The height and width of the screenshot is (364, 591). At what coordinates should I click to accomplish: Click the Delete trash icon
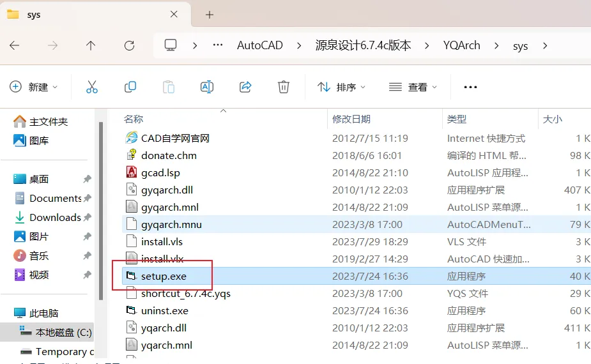(284, 87)
